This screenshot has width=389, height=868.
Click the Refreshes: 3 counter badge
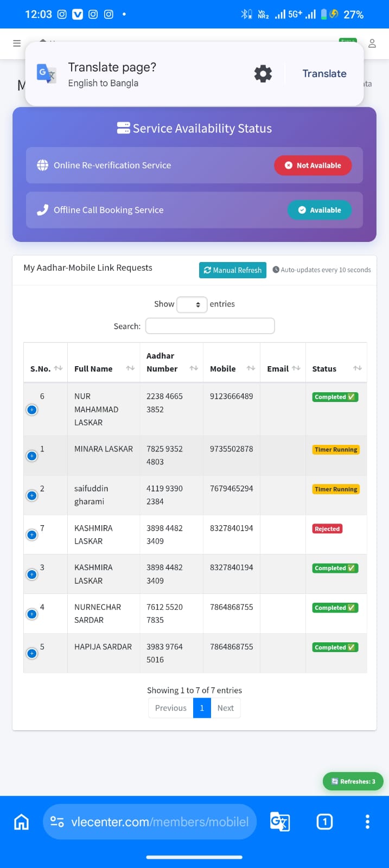(x=353, y=781)
